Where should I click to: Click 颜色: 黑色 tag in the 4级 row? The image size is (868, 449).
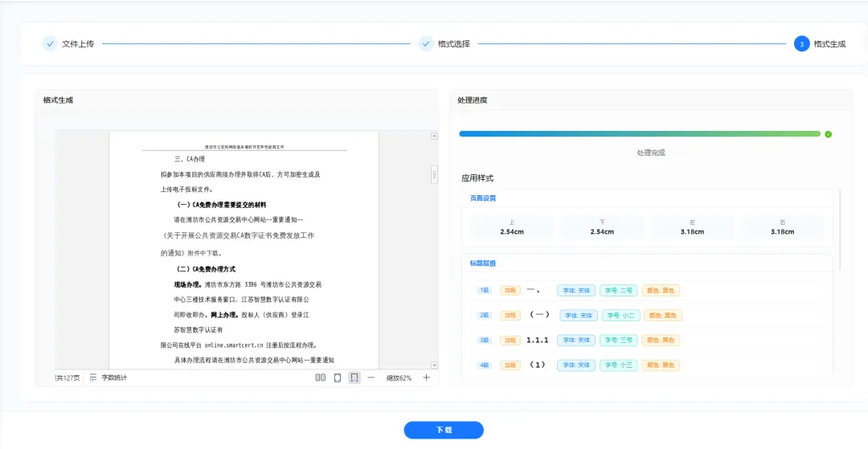click(661, 365)
